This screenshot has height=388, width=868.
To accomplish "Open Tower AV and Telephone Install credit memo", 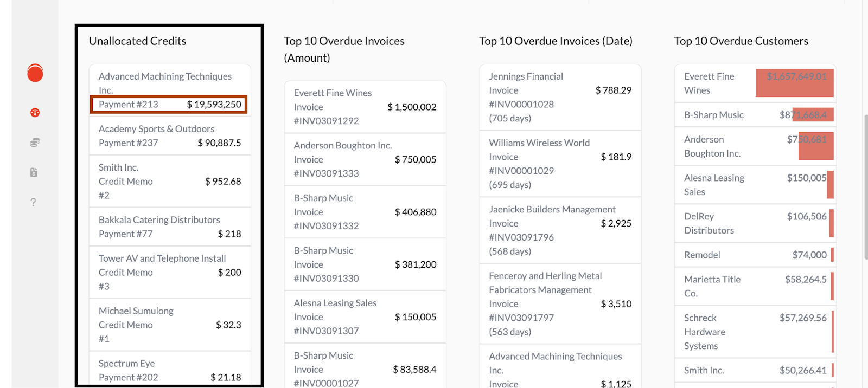I will pos(170,273).
